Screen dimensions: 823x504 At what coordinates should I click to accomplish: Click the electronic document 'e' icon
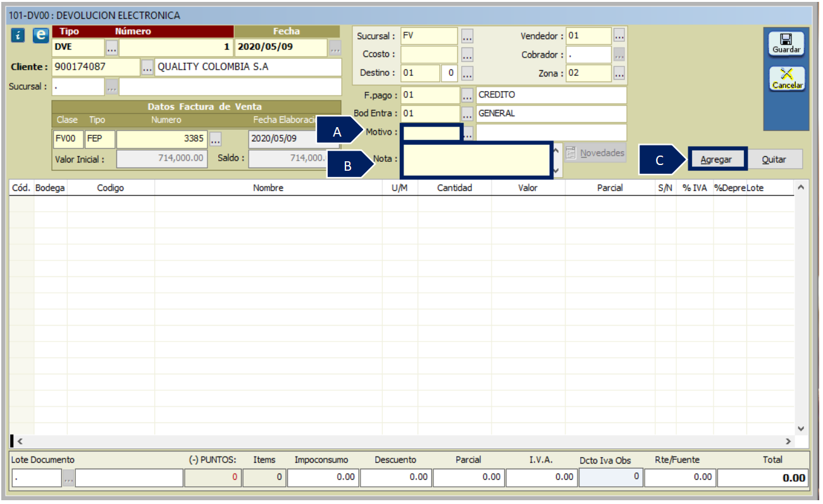coord(40,36)
